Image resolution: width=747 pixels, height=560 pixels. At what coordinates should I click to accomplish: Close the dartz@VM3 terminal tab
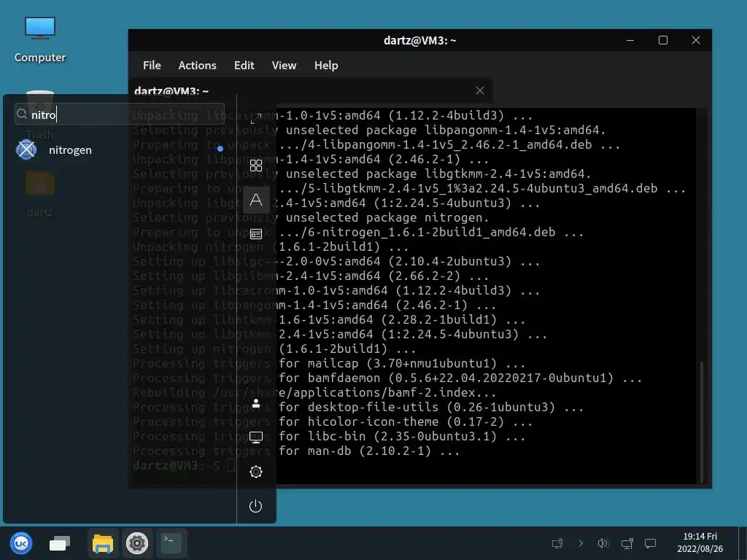pos(480,90)
